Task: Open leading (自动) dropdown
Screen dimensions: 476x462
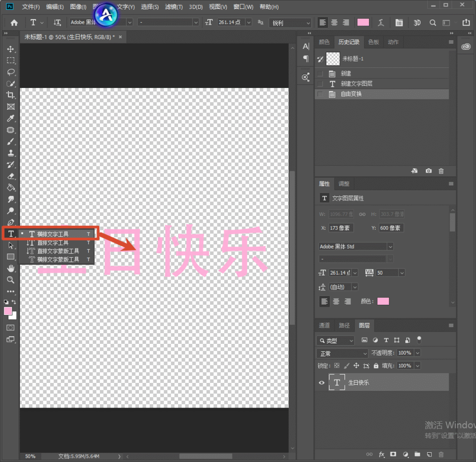Action: [x=355, y=287]
